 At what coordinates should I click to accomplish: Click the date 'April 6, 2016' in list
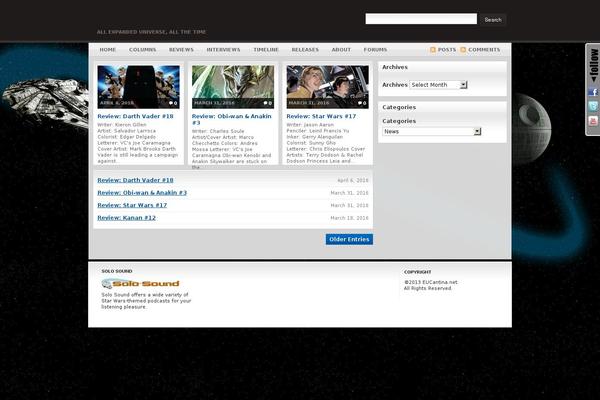coord(353,180)
